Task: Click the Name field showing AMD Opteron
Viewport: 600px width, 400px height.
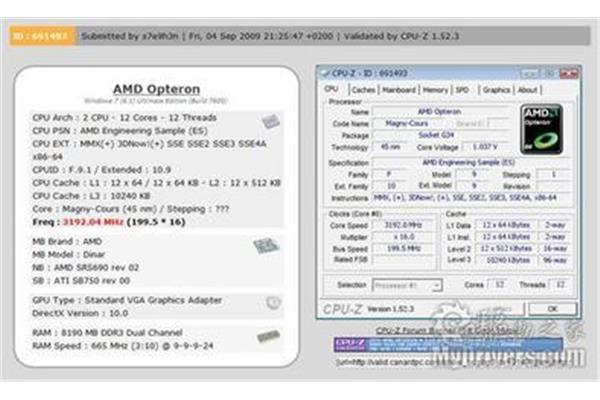Action: [x=440, y=111]
